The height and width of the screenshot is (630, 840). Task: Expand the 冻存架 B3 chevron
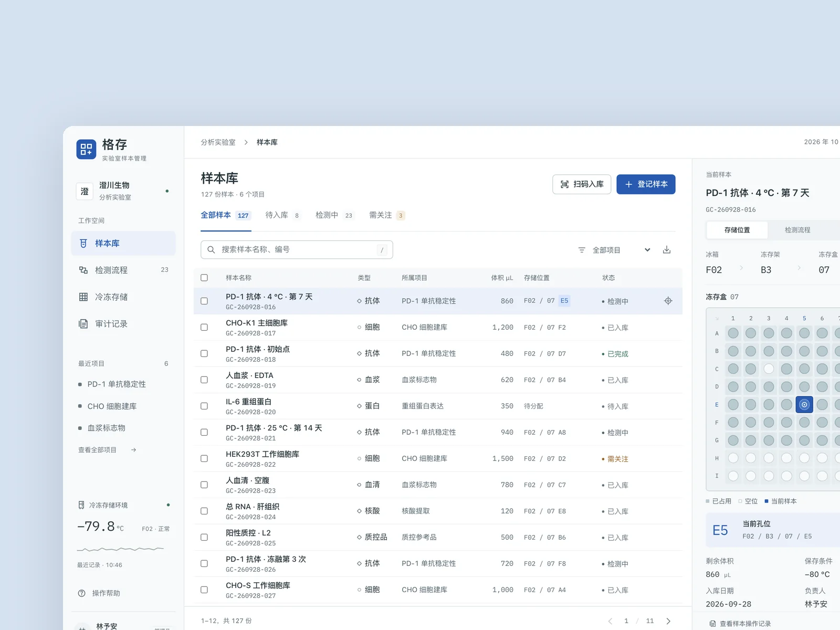pyautogui.click(x=799, y=268)
